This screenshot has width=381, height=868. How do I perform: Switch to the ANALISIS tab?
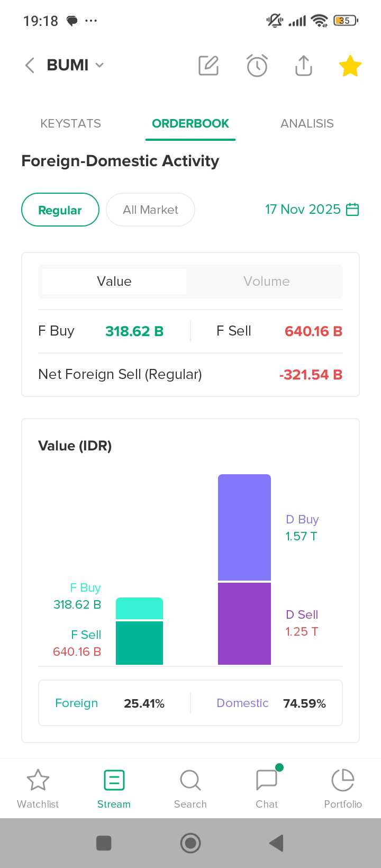307,123
